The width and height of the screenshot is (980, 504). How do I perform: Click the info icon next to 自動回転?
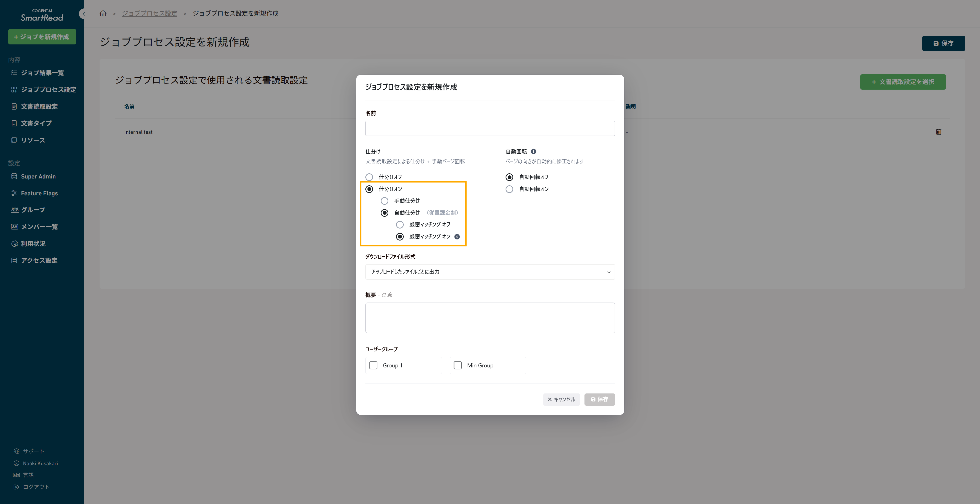click(533, 151)
